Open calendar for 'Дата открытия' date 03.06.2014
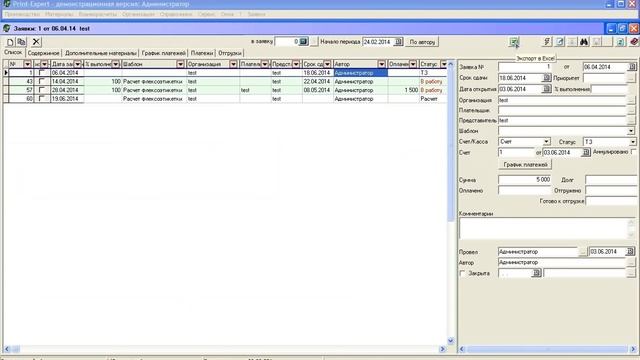Image resolution: width=640 pixels, height=360 pixels. pos(547,89)
